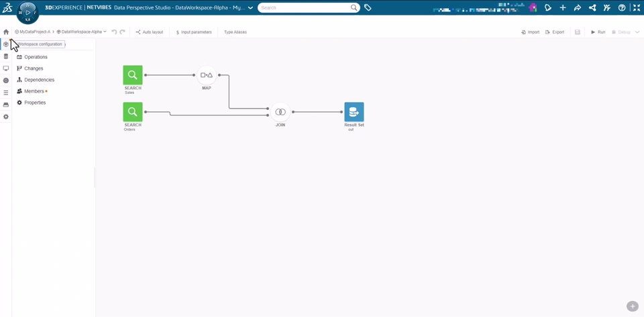Open Input parameters

[193, 32]
